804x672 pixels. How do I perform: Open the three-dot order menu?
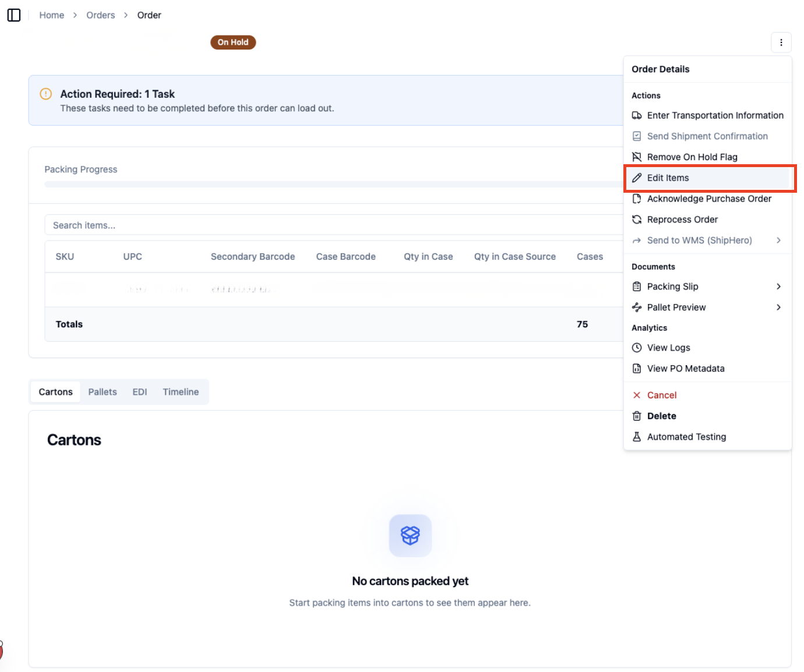pyautogui.click(x=781, y=43)
